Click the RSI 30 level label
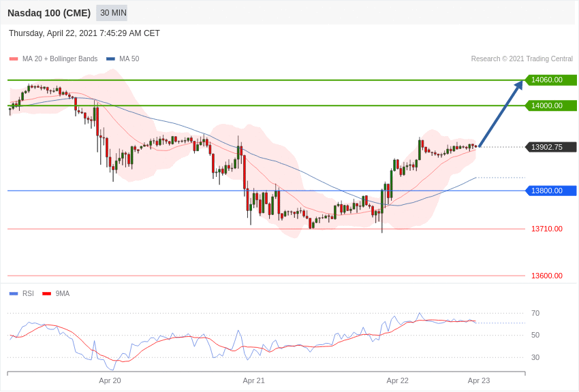The width and height of the screenshot is (579, 392). point(535,357)
